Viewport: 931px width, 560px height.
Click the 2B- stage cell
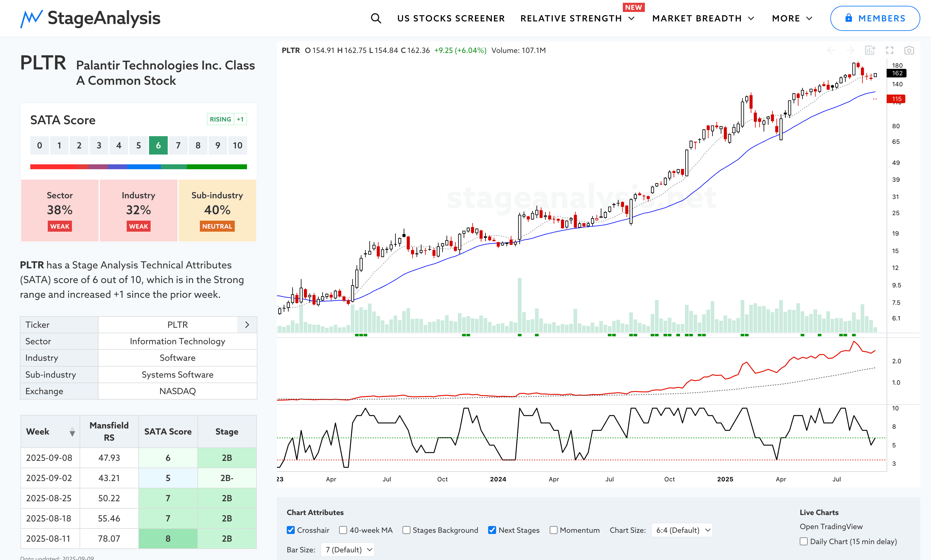coord(227,478)
